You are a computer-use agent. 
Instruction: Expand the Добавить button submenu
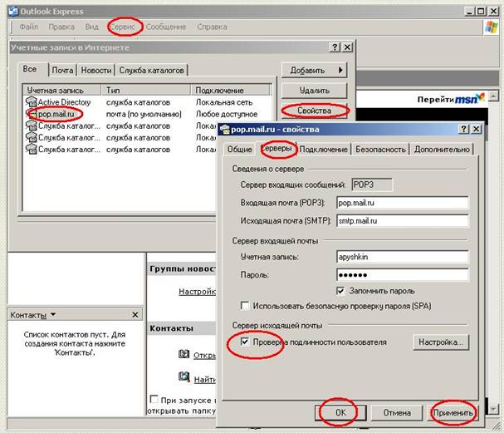click(x=340, y=70)
